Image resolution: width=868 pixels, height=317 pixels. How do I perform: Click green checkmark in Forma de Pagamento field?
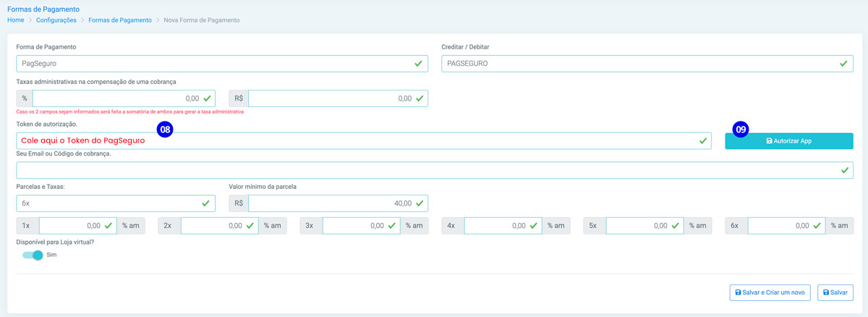[418, 64]
